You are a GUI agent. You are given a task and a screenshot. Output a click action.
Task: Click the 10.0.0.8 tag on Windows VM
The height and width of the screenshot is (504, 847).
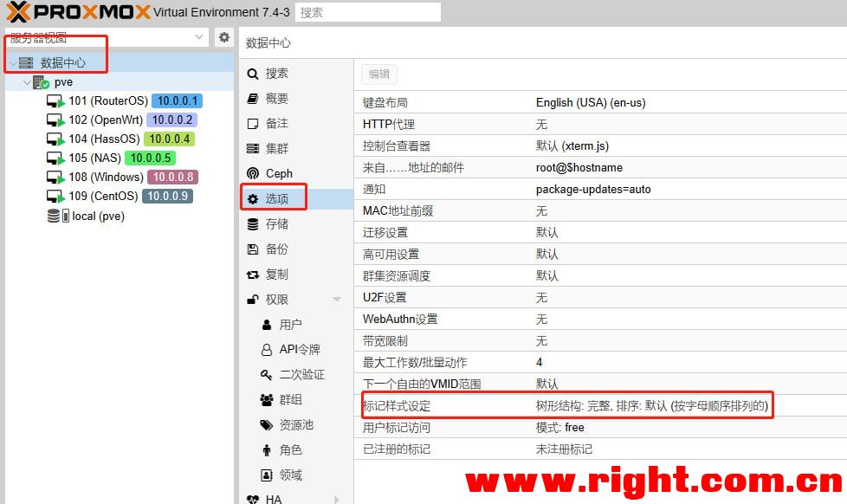[x=172, y=178]
